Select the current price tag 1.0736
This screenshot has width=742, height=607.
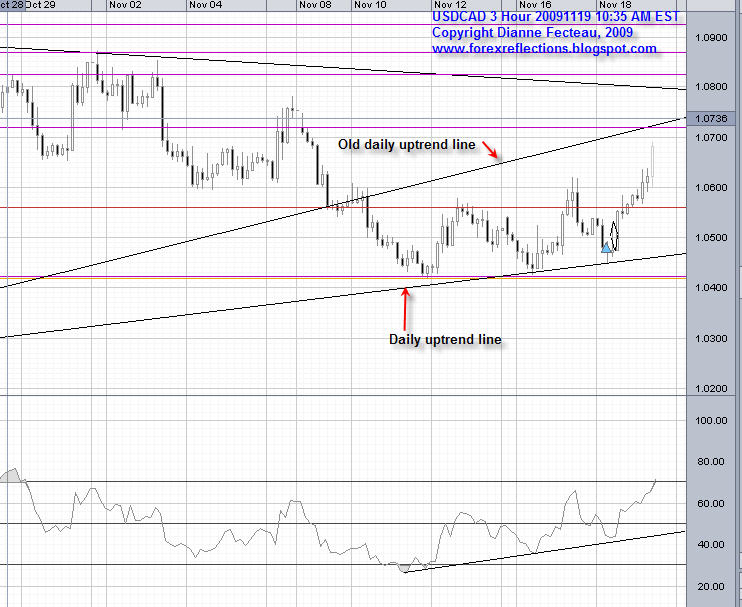pos(711,118)
